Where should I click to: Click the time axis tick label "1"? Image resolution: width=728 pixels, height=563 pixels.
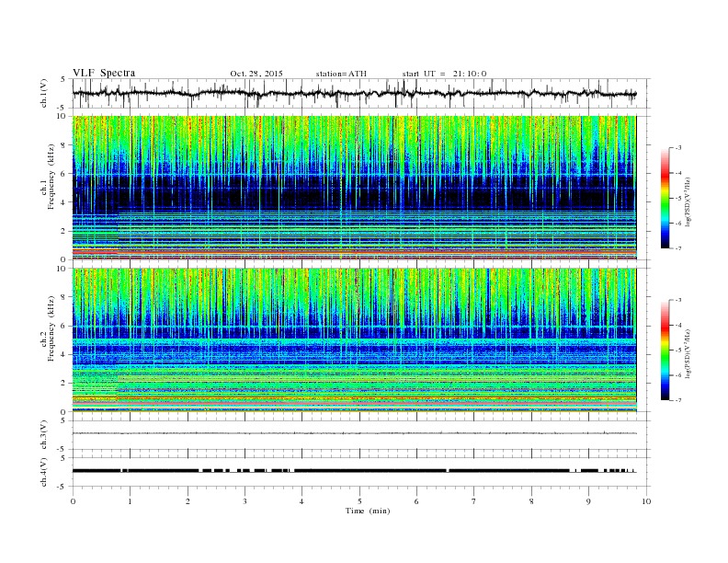point(131,501)
